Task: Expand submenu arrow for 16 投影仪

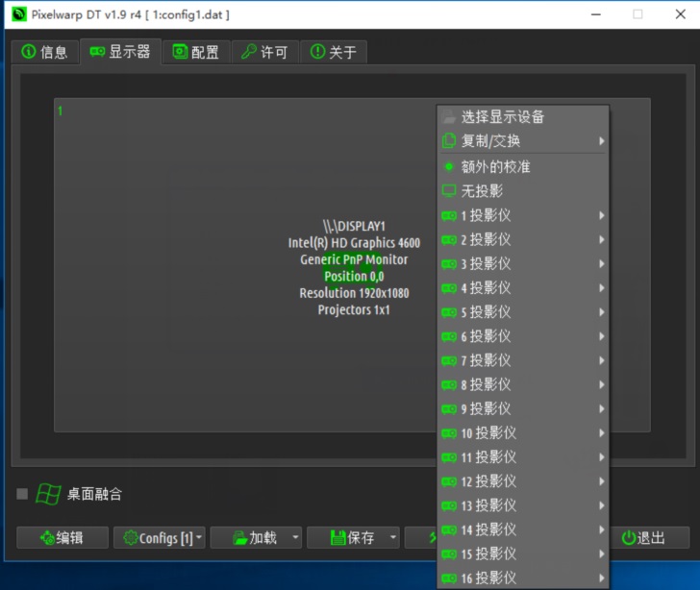Action: point(601,578)
